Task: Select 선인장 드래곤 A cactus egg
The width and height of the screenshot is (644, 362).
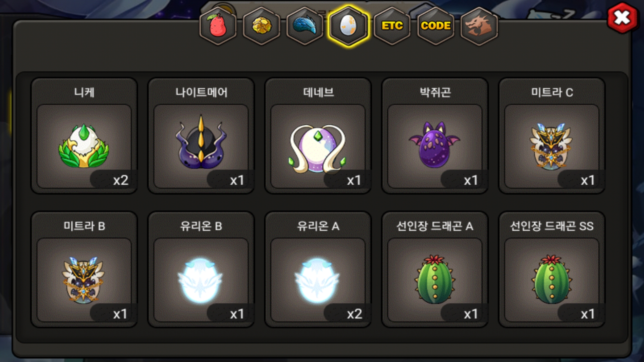Action: point(435,280)
